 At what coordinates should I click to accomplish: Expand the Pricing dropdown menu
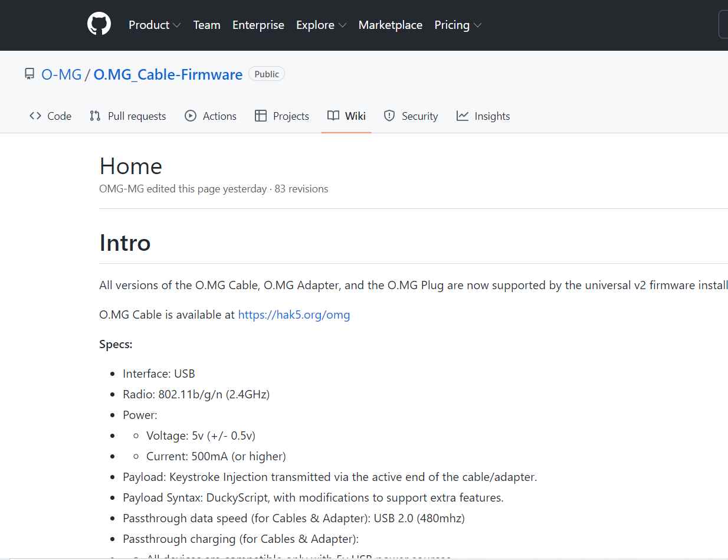point(458,25)
